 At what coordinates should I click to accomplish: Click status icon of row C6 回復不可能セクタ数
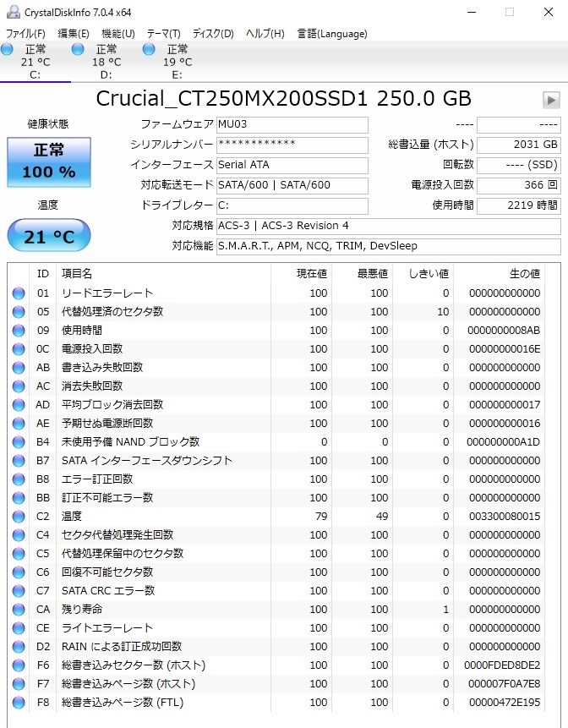(x=19, y=572)
